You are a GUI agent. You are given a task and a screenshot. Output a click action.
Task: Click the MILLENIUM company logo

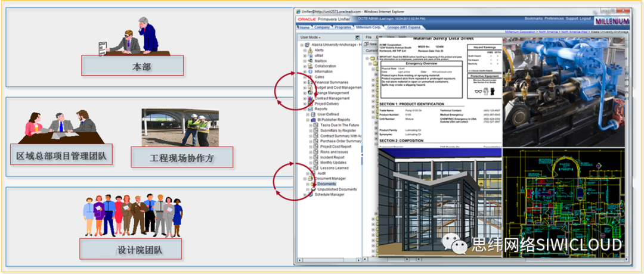click(x=612, y=21)
